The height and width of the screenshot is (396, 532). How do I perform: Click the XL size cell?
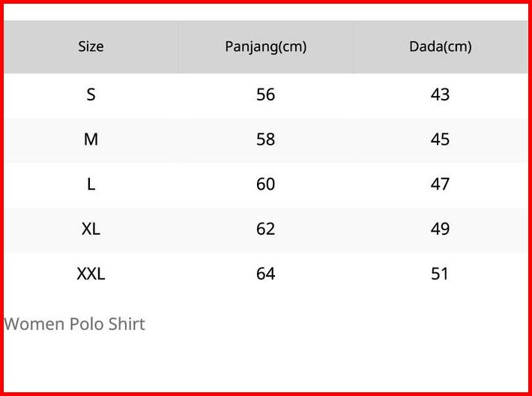[x=91, y=229]
